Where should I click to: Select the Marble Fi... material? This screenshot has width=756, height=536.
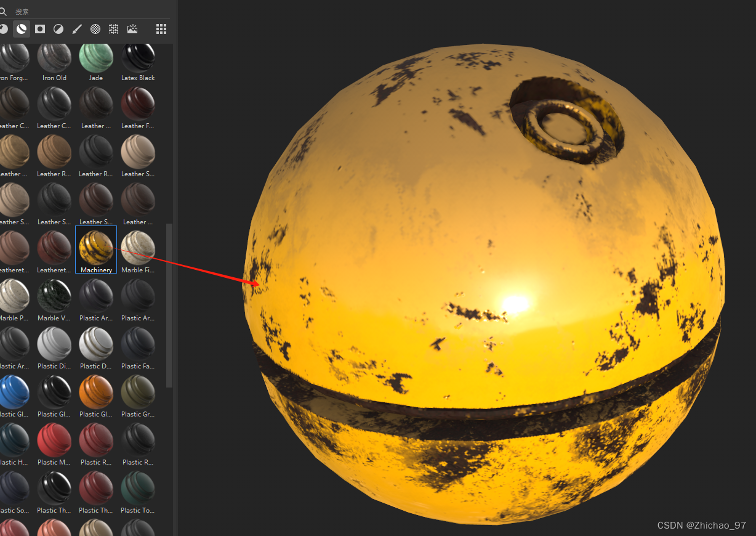pos(138,253)
